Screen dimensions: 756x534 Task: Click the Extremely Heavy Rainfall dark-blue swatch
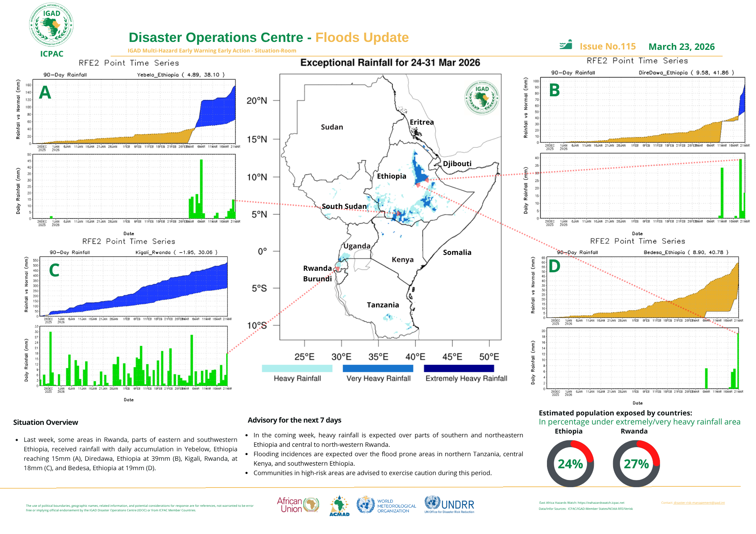459,368
